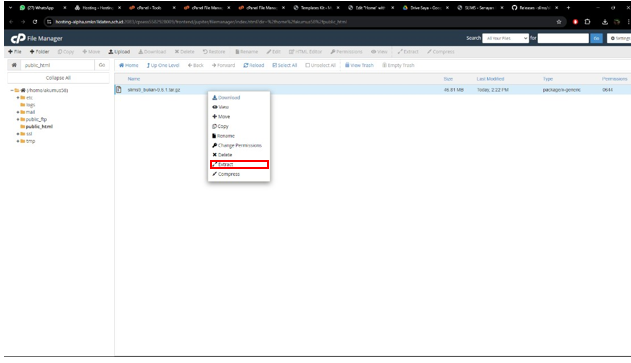This screenshot has width=631, height=363.
Task: Choose Extract from context menu
Action: pos(239,164)
